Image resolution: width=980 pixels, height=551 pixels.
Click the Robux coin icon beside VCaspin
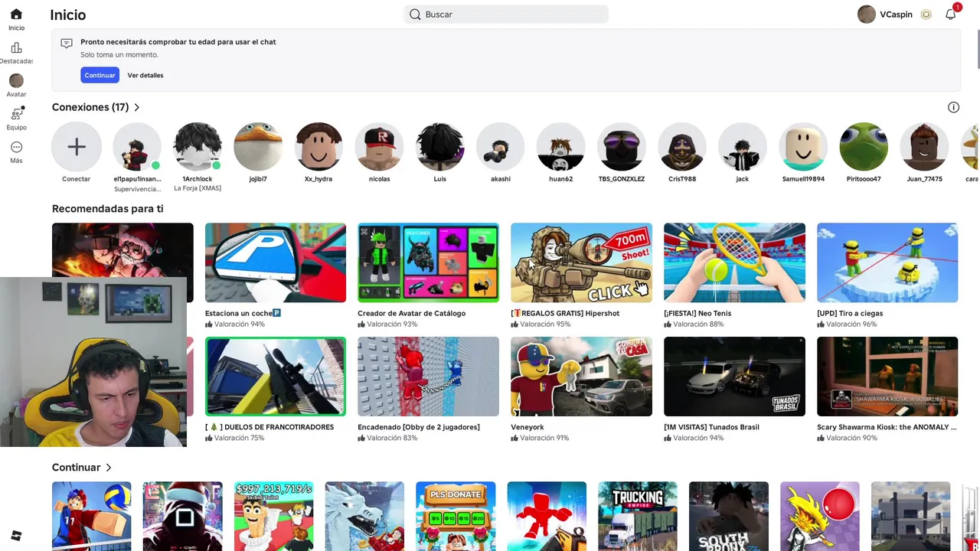coord(926,15)
